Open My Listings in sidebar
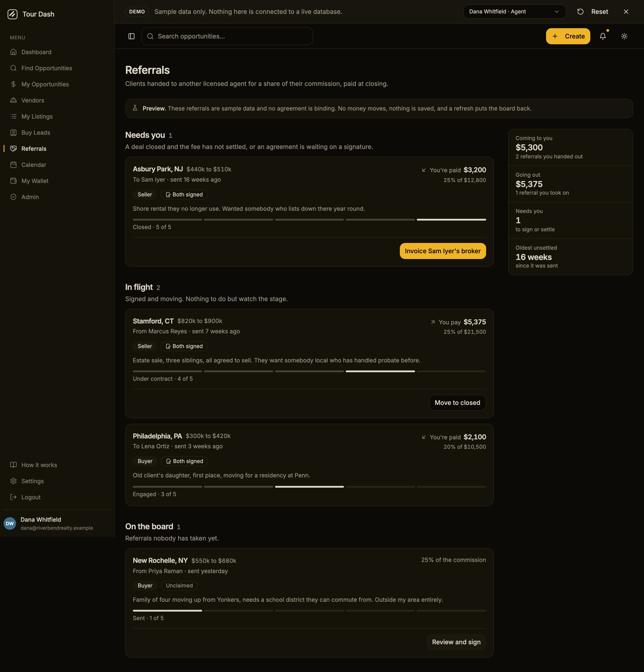Image resolution: width=644 pixels, height=672 pixels. [57, 117]
